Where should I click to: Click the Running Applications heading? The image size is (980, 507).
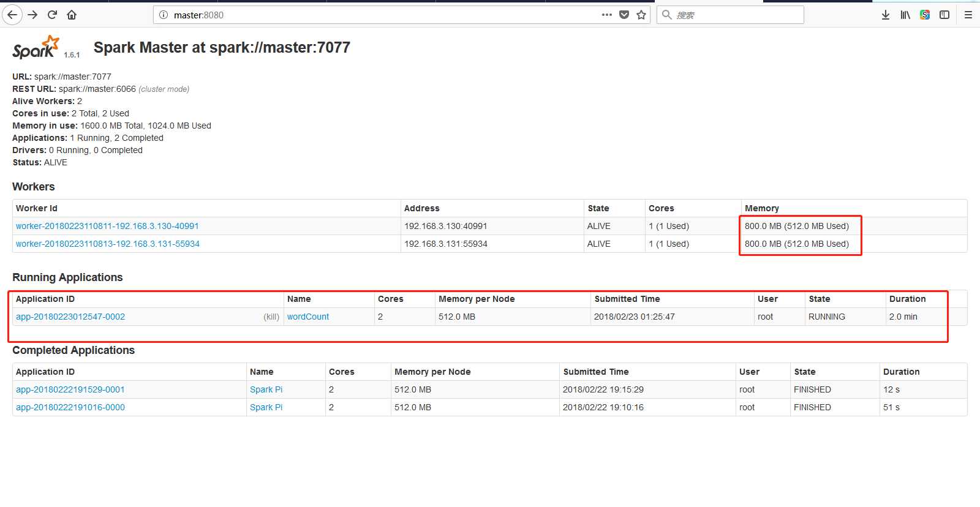tap(67, 277)
